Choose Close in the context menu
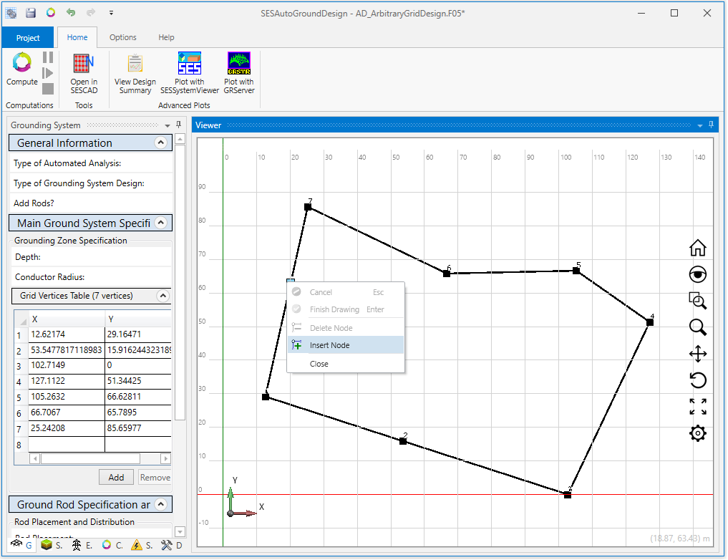This screenshot has width=728, height=560. (346, 364)
